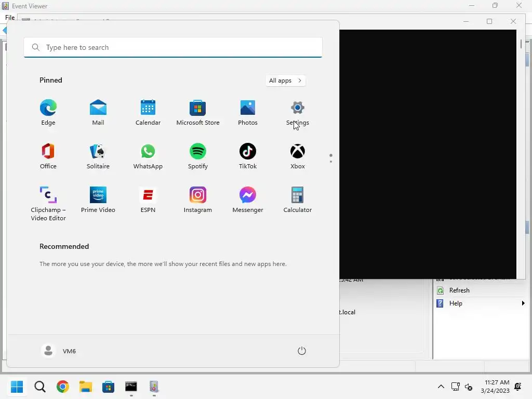Open the Messenger app

coord(248,200)
